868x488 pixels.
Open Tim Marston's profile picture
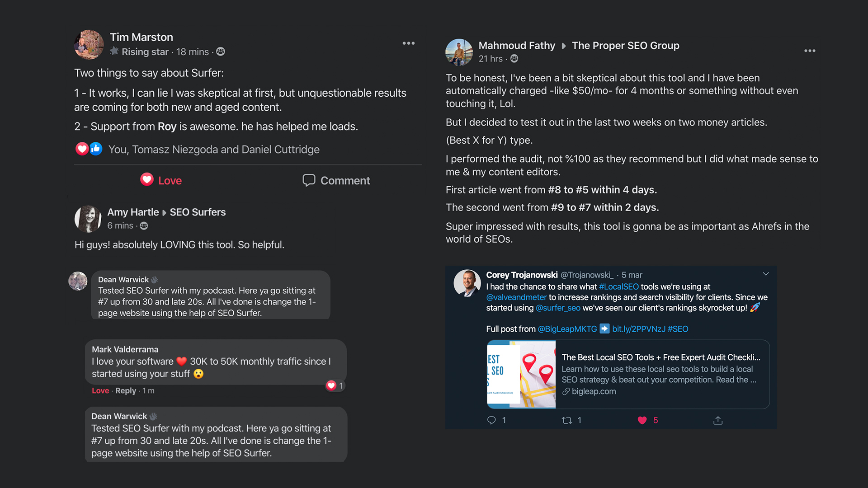pyautogui.click(x=89, y=44)
